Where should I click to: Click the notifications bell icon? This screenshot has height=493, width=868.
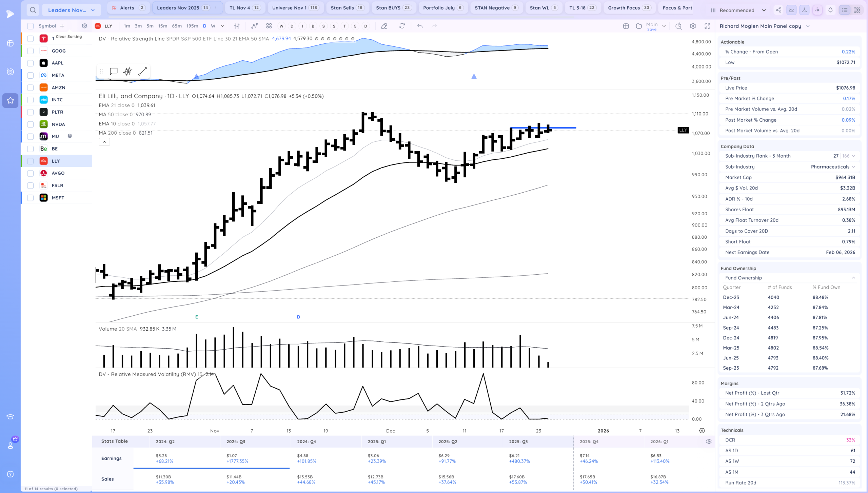(830, 10)
